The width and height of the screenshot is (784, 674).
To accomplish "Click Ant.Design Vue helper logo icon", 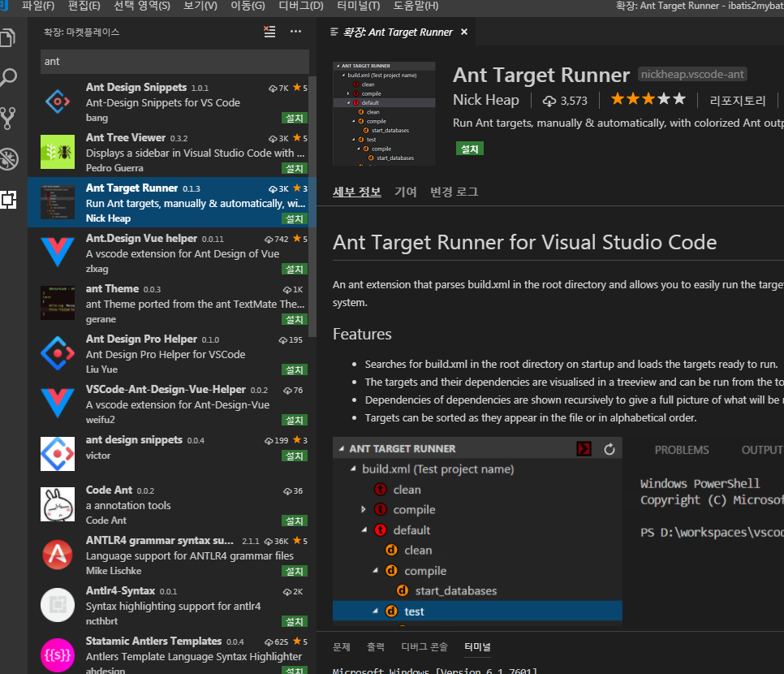I will [x=58, y=253].
